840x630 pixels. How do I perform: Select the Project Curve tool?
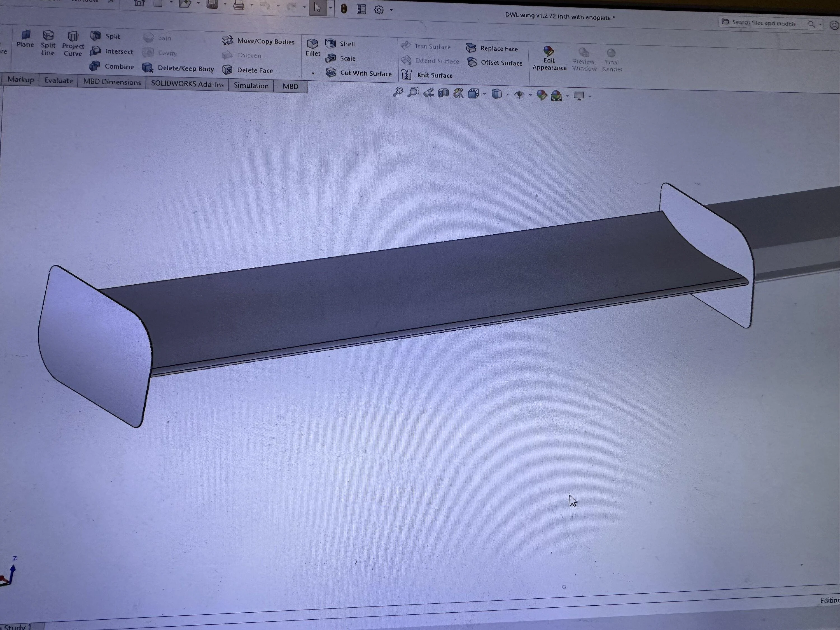tap(73, 44)
